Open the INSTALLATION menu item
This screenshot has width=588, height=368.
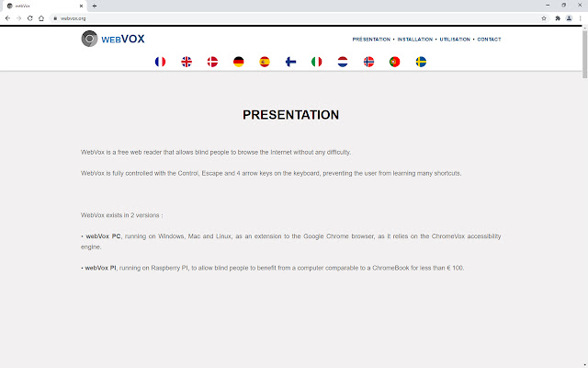pos(415,39)
